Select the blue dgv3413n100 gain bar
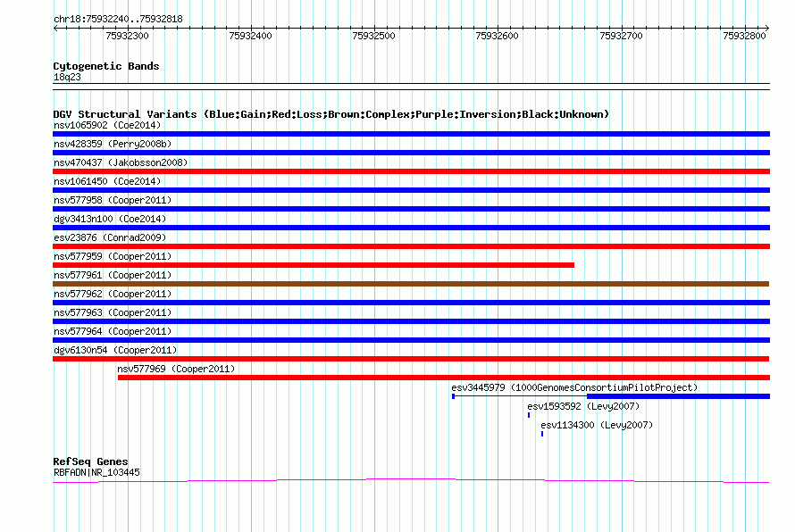 tap(411, 228)
